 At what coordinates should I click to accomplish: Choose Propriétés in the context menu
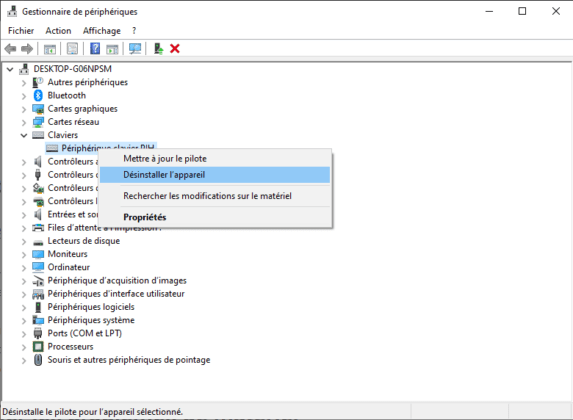pyautogui.click(x=215, y=217)
